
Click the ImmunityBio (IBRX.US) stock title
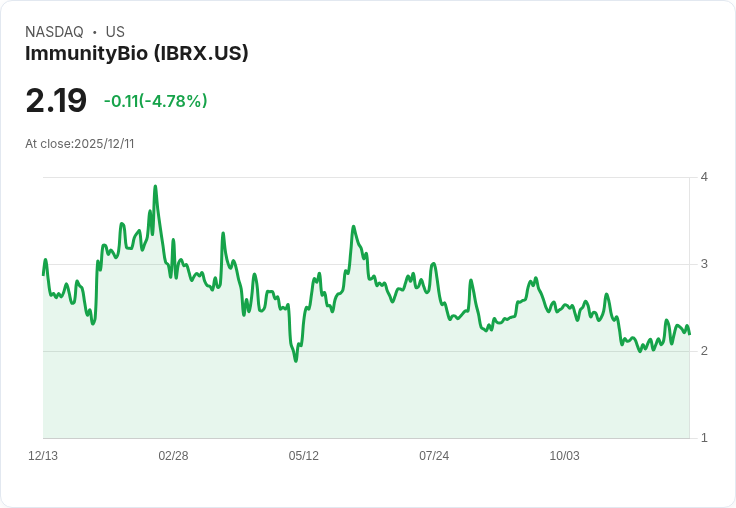(x=137, y=54)
